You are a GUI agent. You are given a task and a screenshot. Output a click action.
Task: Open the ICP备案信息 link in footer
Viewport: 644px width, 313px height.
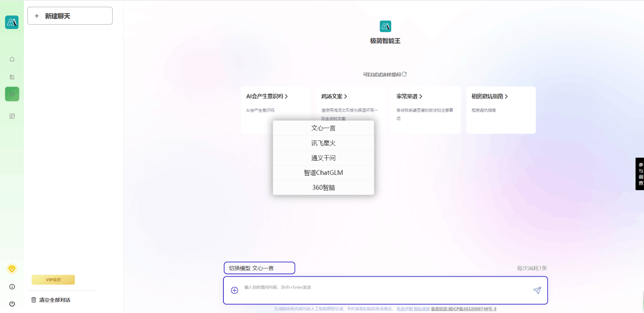(x=464, y=309)
